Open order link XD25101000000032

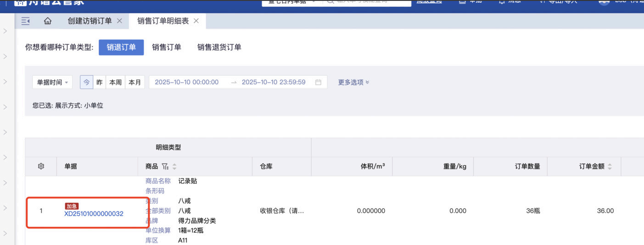[x=94, y=214]
